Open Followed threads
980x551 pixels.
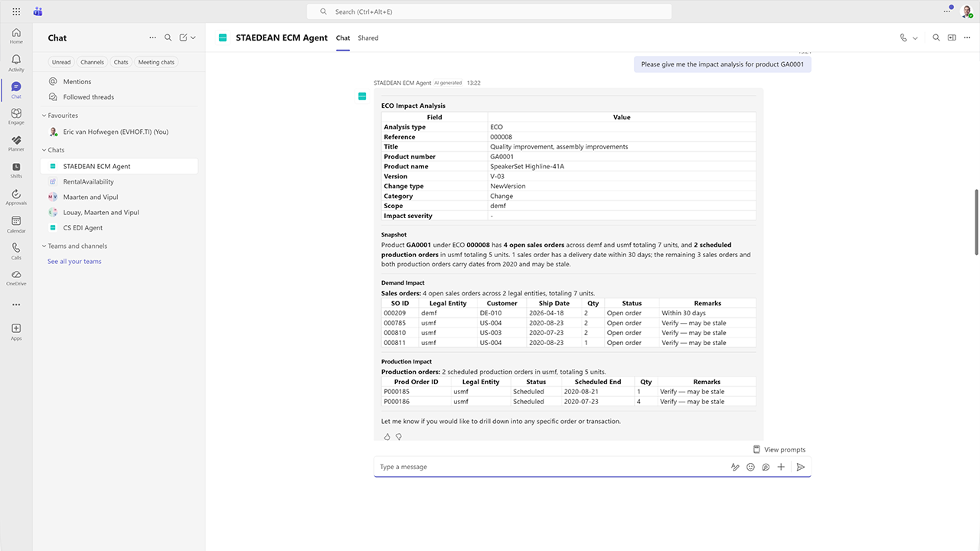119,97
